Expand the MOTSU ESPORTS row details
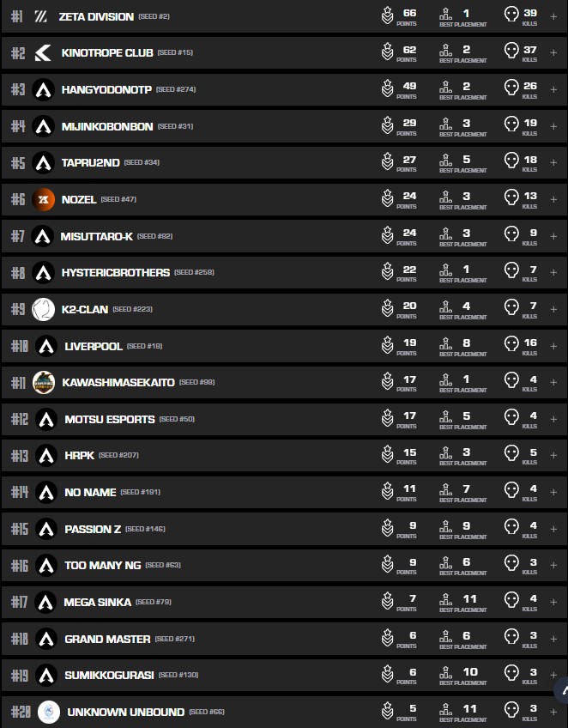 coord(553,419)
